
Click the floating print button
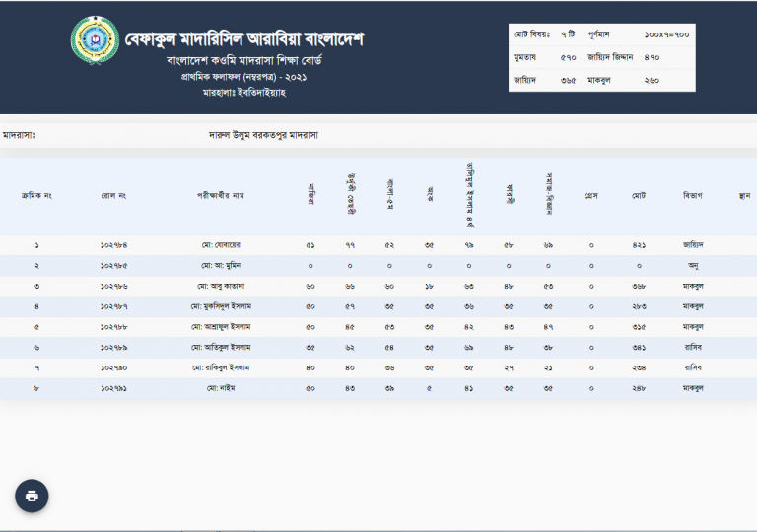tap(32, 496)
